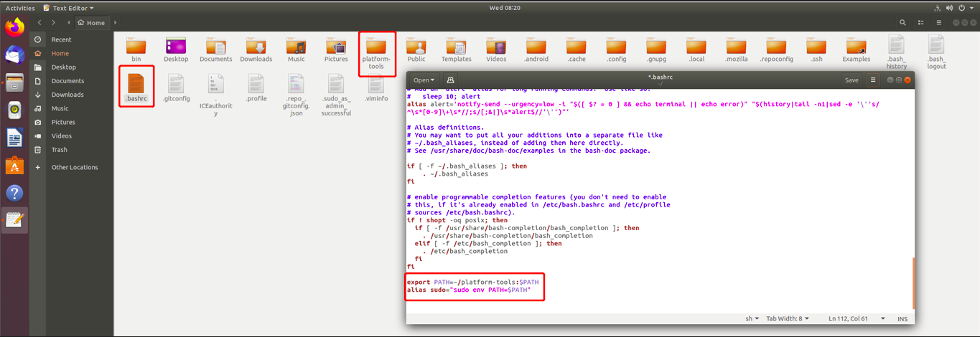The height and width of the screenshot is (337, 980).
Task: Open the Files app in the dock
Action: click(14, 83)
